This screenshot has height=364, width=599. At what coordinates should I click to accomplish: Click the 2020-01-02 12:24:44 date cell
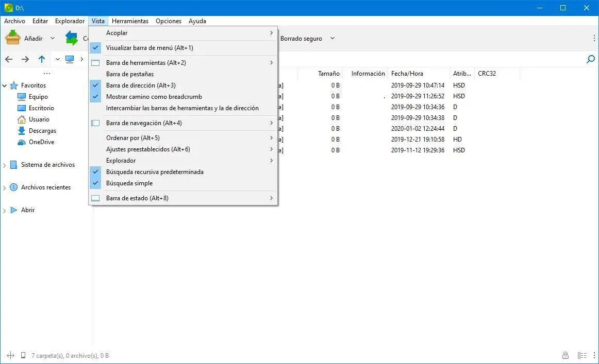[418, 129]
